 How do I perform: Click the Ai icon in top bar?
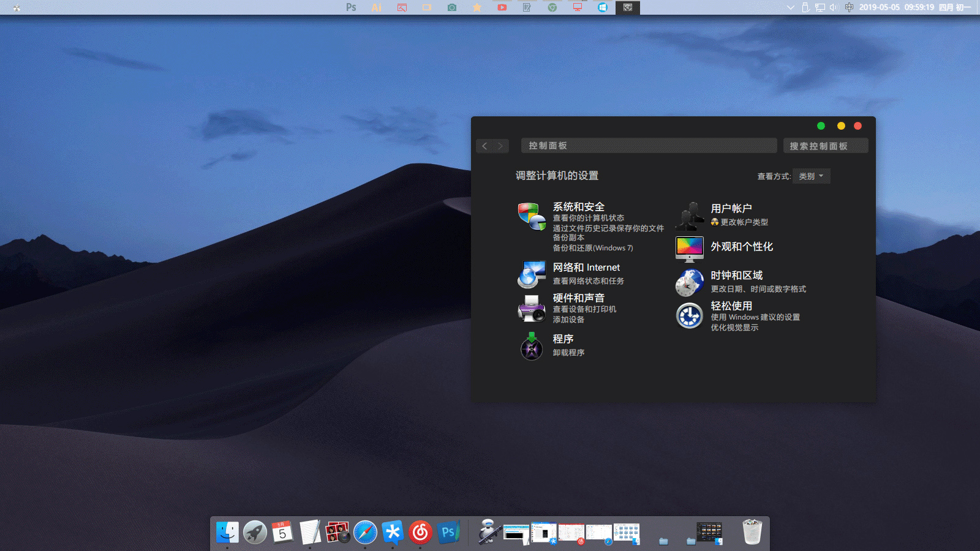point(377,7)
